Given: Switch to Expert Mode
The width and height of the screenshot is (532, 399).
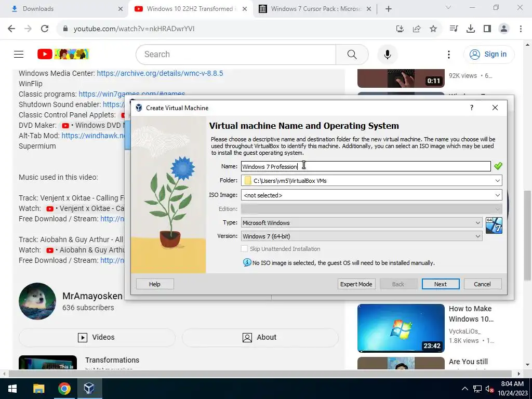Looking at the screenshot, I should point(356,284).
